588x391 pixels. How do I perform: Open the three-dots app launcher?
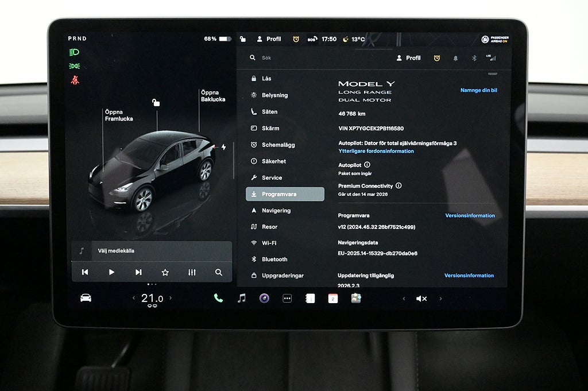[287, 298]
